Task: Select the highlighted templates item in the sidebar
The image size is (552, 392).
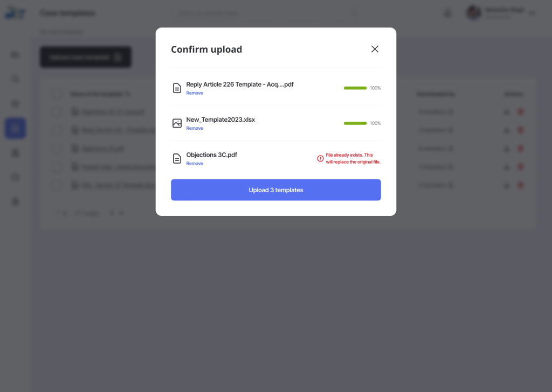Action: (x=15, y=128)
